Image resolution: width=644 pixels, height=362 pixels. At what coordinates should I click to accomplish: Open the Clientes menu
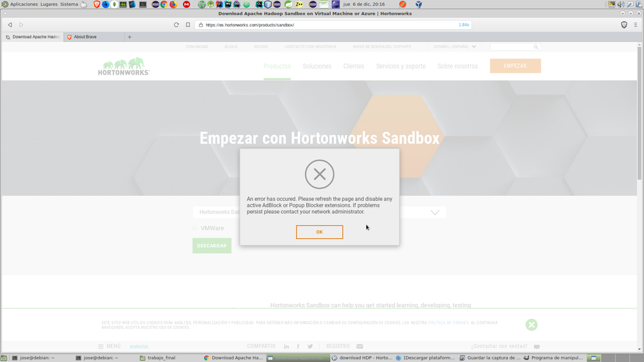[354, 66]
